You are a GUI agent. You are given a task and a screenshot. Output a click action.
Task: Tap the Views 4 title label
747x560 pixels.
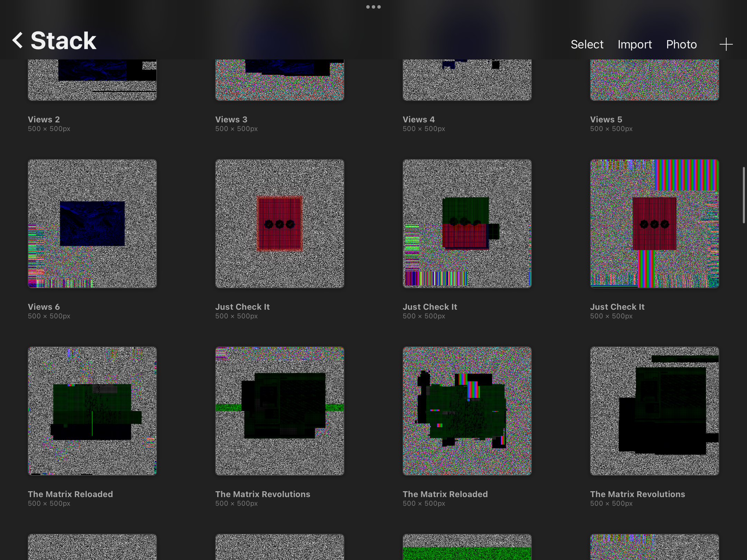tap(419, 120)
